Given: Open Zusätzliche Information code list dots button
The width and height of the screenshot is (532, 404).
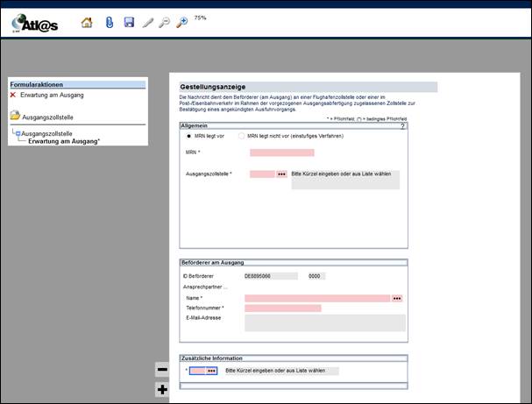Looking at the screenshot, I should pos(211,371).
